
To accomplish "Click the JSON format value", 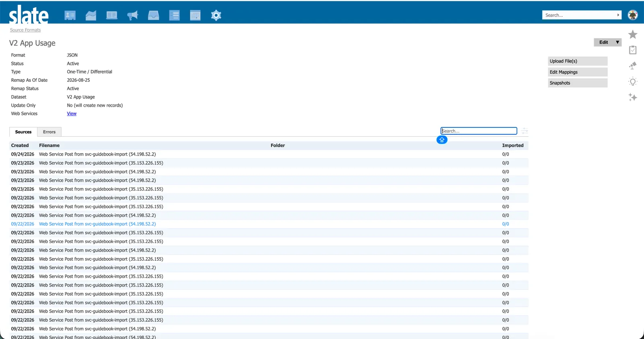I will pos(72,55).
